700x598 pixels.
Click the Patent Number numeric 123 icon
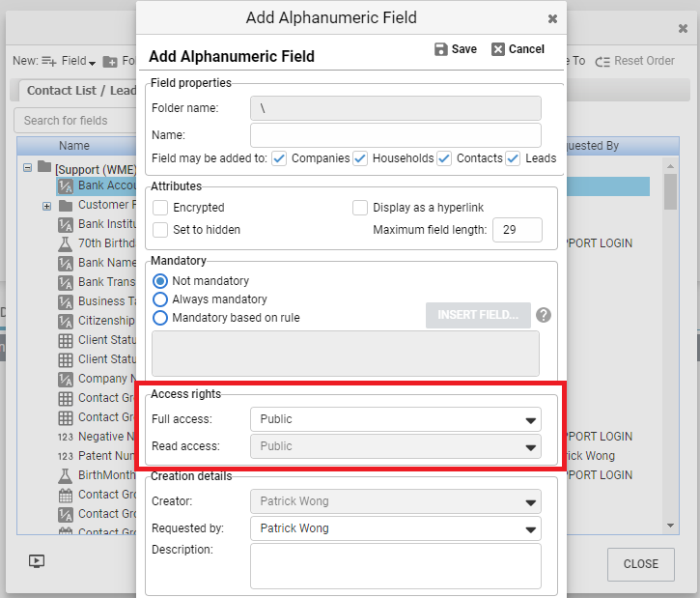pyautogui.click(x=66, y=456)
